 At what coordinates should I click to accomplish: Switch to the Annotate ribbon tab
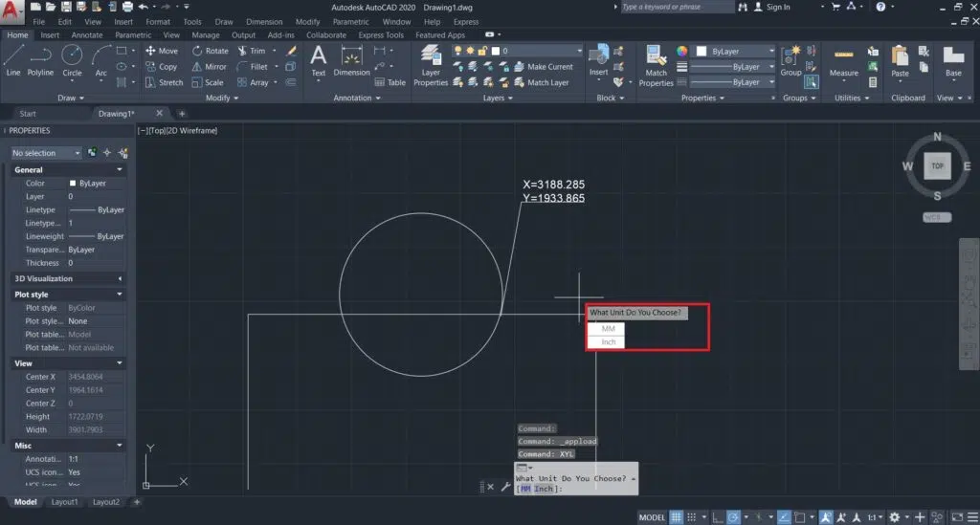pos(87,35)
